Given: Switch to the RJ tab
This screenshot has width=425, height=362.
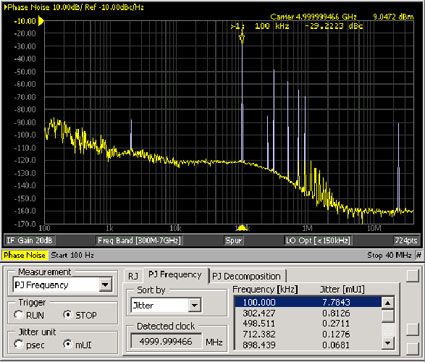Looking at the screenshot, I should 133,276.
